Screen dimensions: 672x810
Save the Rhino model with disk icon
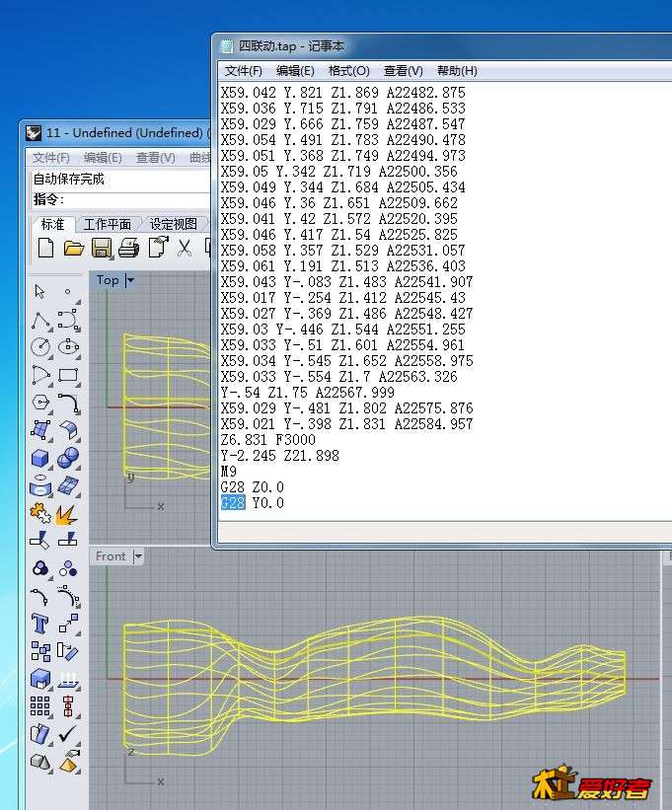tap(102, 249)
